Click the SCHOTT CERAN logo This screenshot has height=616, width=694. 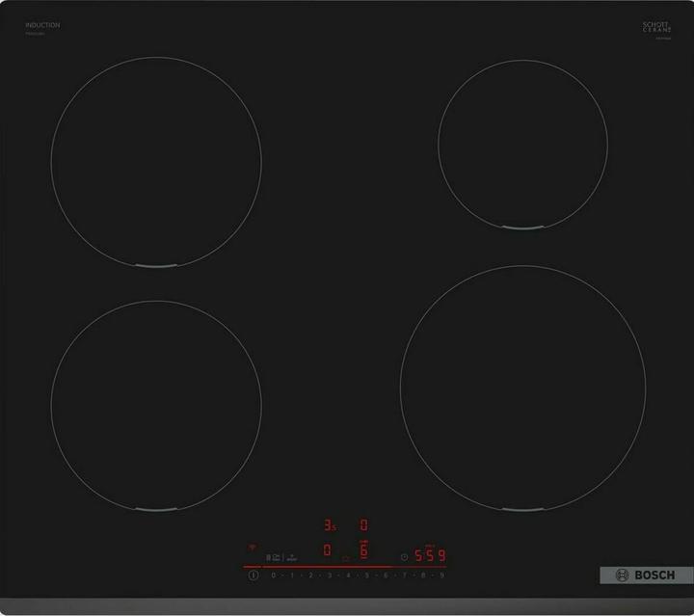pyautogui.click(x=656, y=27)
